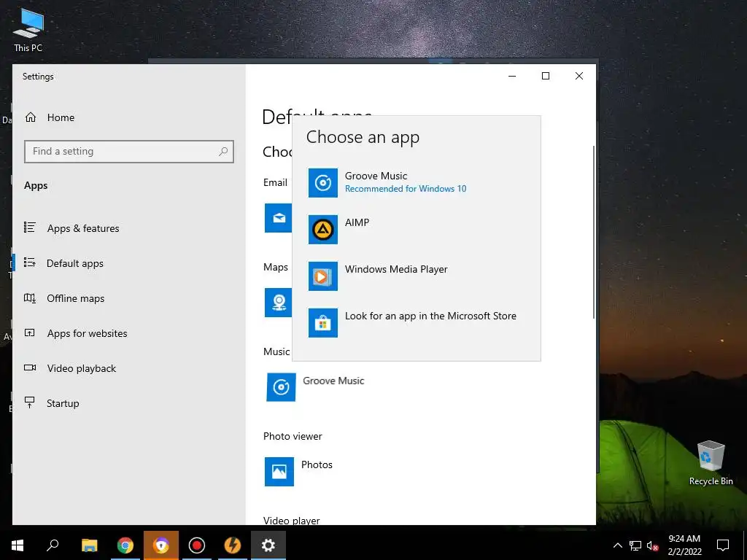The height and width of the screenshot is (560, 747).
Task: Click the Groove Music default under Music
Action: (x=316, y=386)
